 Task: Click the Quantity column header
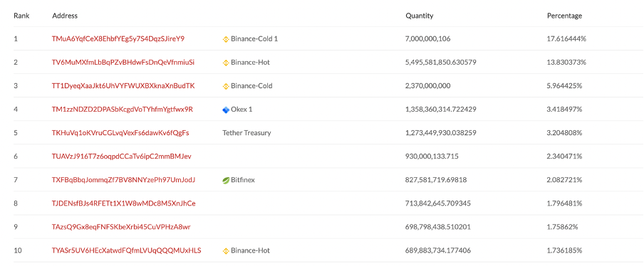(x=420, y=16)
